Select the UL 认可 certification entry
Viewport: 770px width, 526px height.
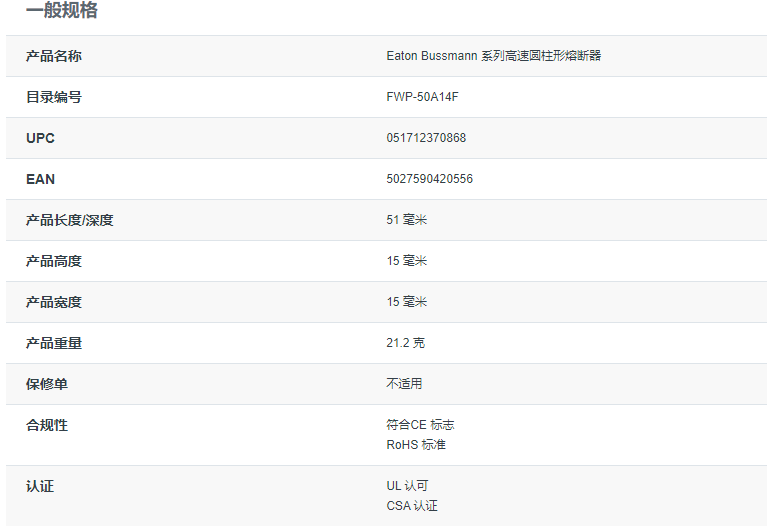tap(407, 486)
